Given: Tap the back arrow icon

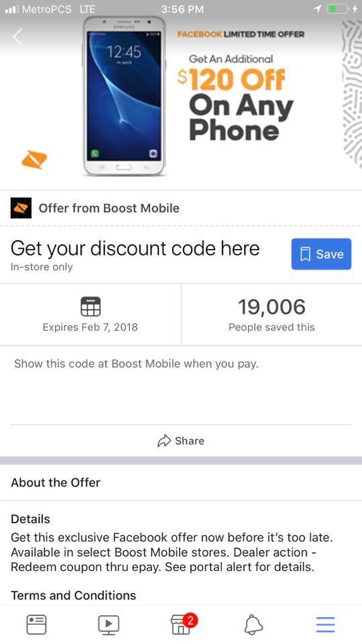Looking at the screenshot, I should point(17,37).
